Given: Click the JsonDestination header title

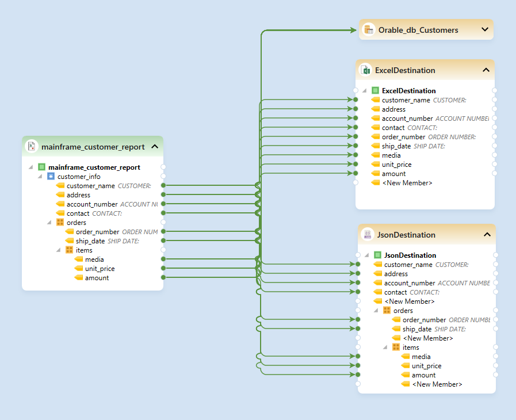Looking at the screenshot, I should [x=406, y=235].
